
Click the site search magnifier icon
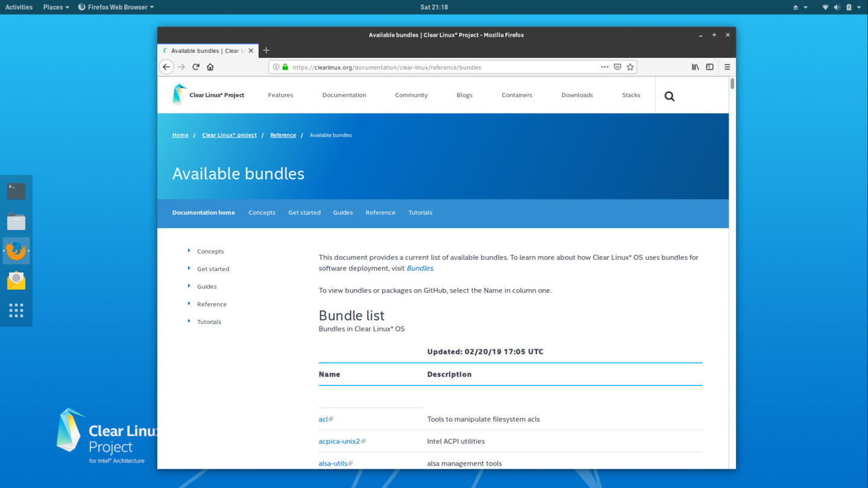point(669,96)
